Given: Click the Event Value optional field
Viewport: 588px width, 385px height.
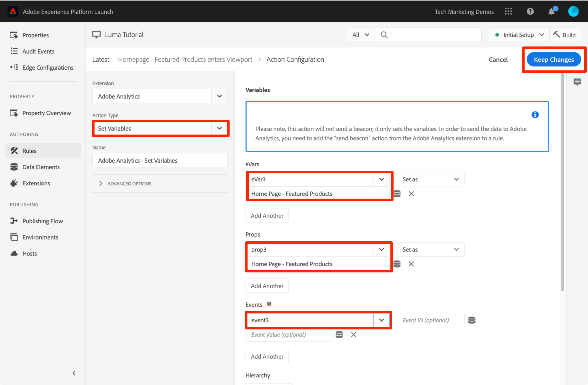Looking at the screenshot, I should point(288,335).
